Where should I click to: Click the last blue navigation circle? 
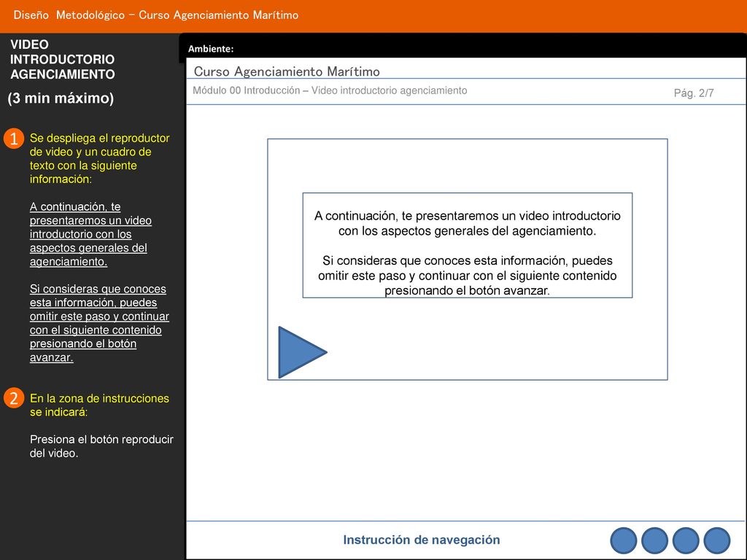coord(717,541)
